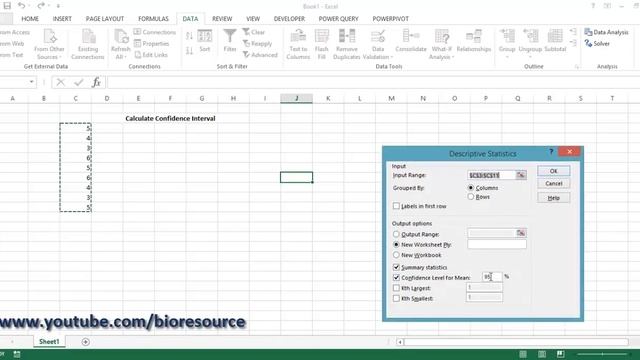Click Text to Columns
This screenshot has width=640, height=360.
pyautogui.click(x=298, y=44)
